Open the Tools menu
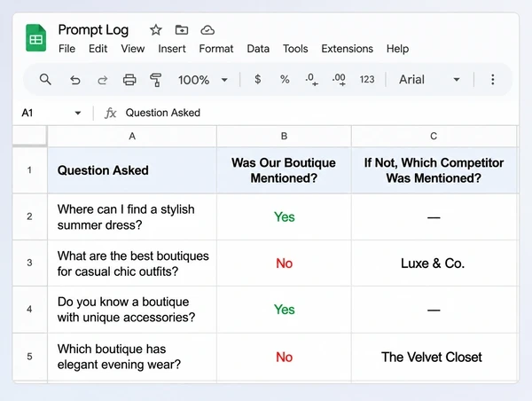Viewport: 532px width, 401px height. coord(295,49)
